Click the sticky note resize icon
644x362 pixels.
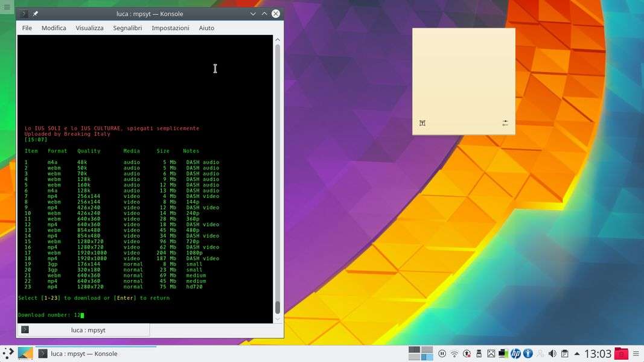pyautogui.click(x=422, y=123)
